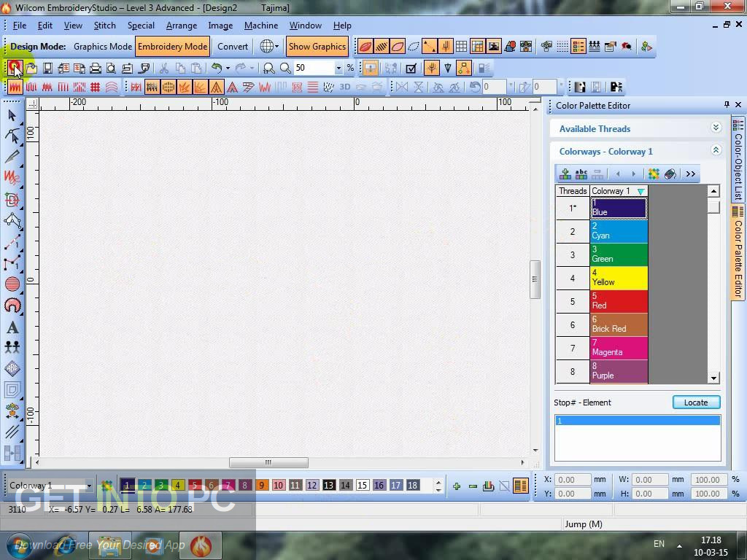Select the Monogramming ABC diamond tool

point(12,368)
